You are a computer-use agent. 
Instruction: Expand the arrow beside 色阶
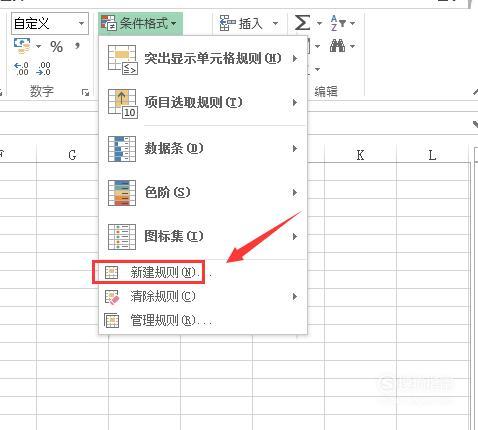click(x=295, y=192)
